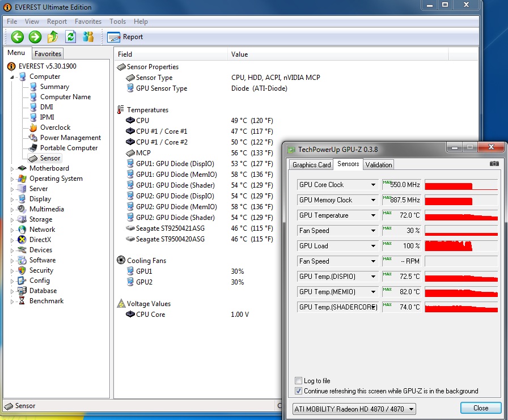Click the Security shield icon
The height and width of the screenshot is (420, 508).
(x=22, y=270)
